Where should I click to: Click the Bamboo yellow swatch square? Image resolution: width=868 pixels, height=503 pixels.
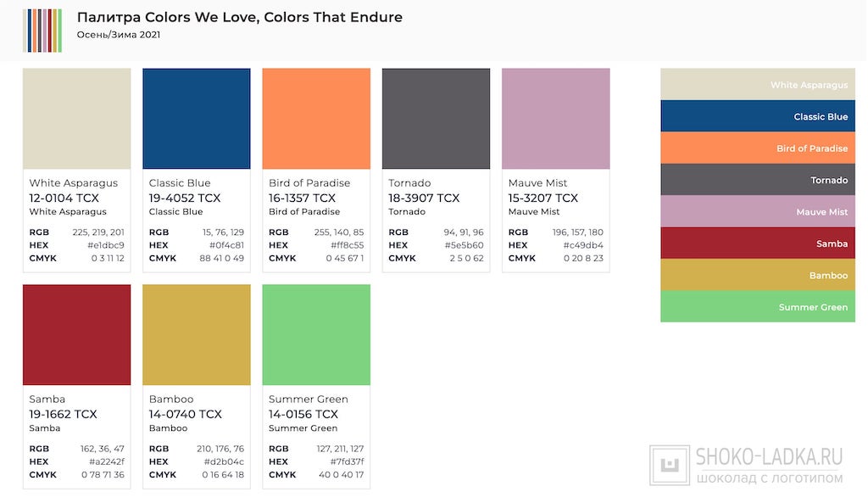196,334
